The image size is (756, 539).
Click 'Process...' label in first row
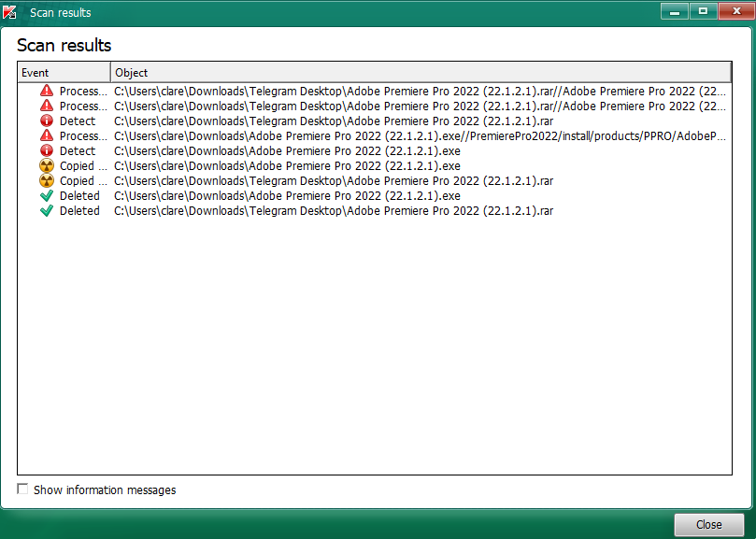(x=83, y=92)
